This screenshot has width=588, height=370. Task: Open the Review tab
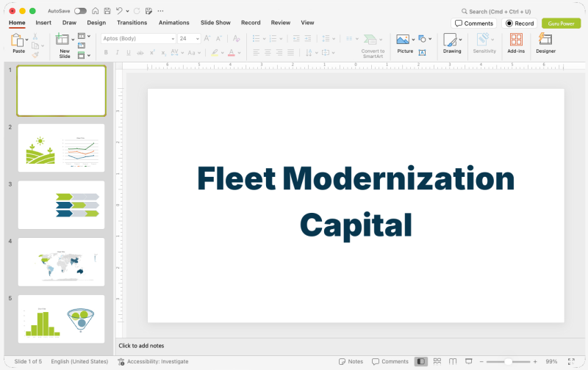[x=281, y=23]
